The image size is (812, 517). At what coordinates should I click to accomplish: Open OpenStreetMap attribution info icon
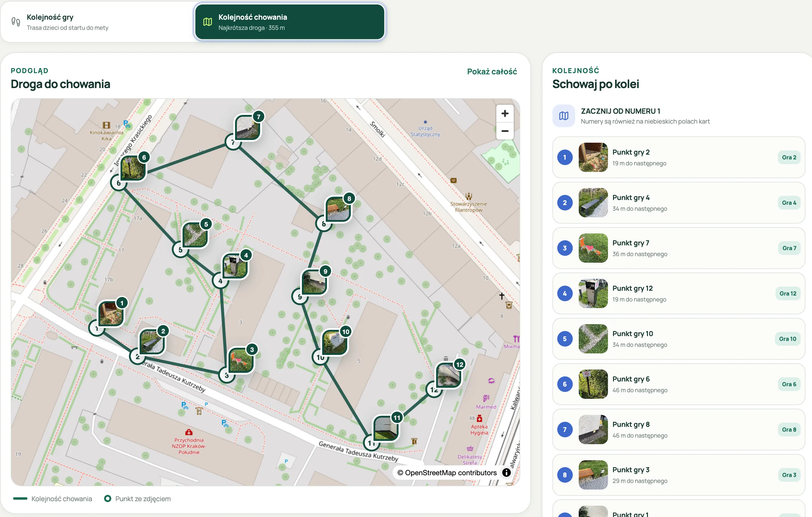506,473
